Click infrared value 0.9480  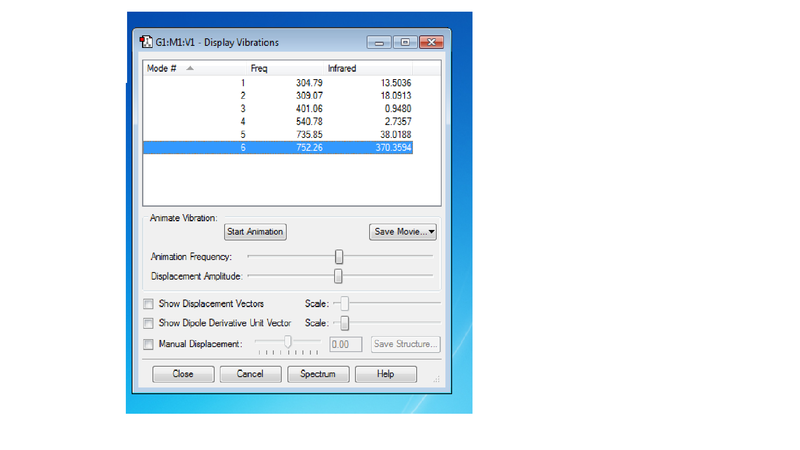point(398,109)
